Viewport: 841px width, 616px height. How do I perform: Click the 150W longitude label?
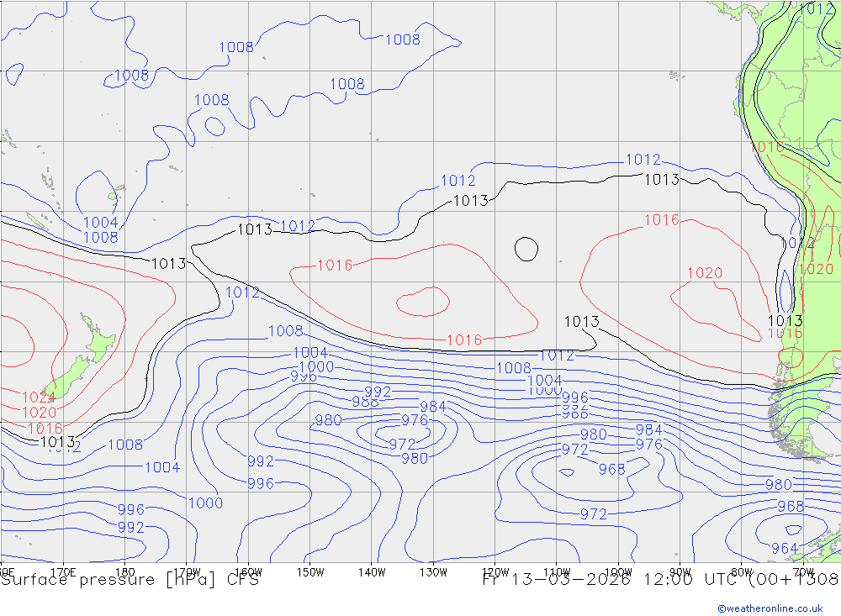pyautogui.click(x=309, y=571)
